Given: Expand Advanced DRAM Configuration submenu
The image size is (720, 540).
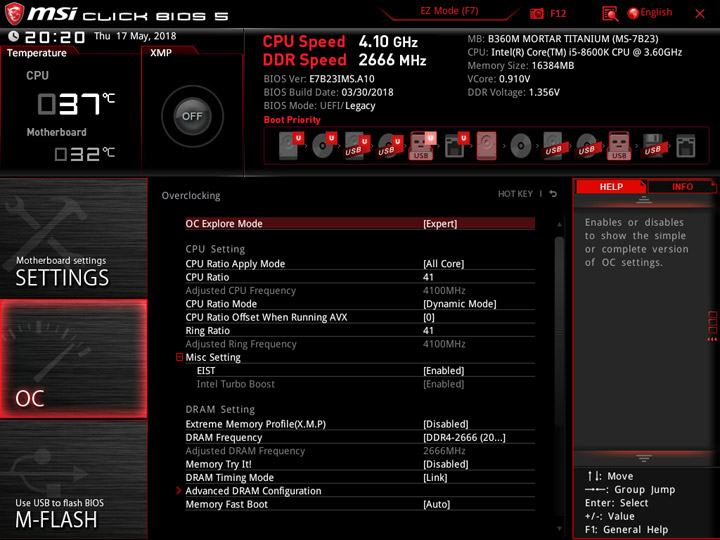Looking at the screenshot, I should tap(253, 490).
